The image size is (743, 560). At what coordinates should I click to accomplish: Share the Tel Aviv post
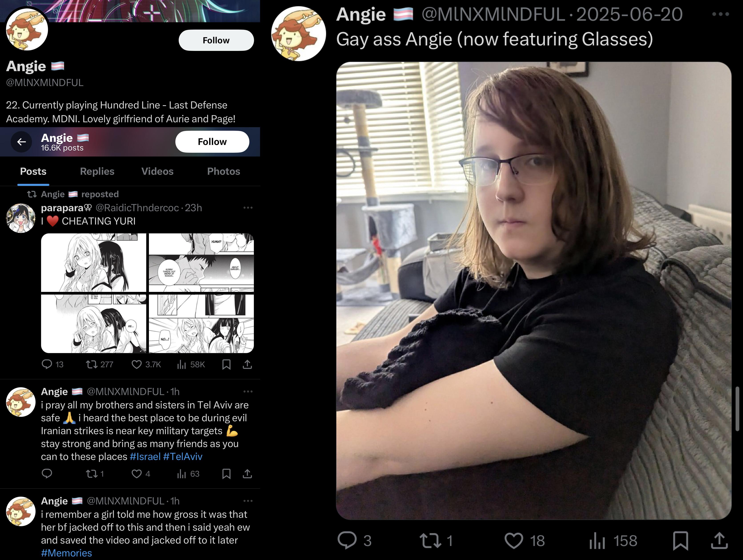pyautogui.click(x=247, y=474)
